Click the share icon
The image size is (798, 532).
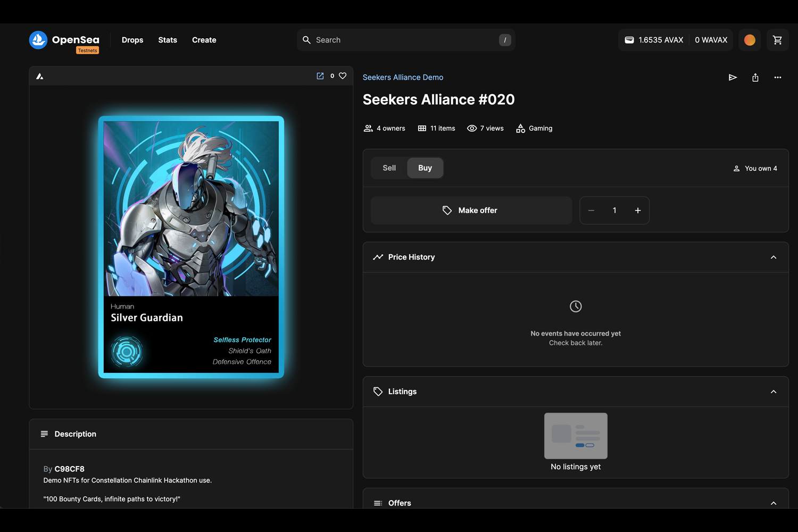pyautogui.click(x=755, y=78)
